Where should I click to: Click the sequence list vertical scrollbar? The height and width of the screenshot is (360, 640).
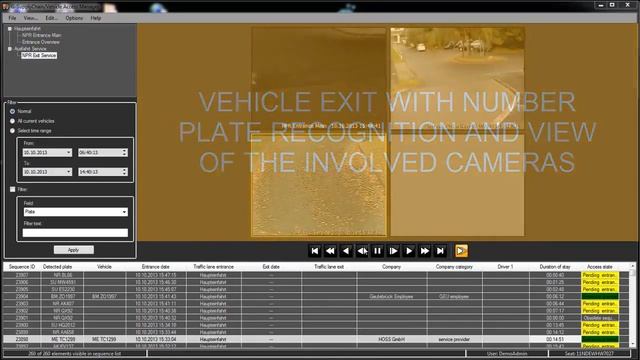[632, 306]
